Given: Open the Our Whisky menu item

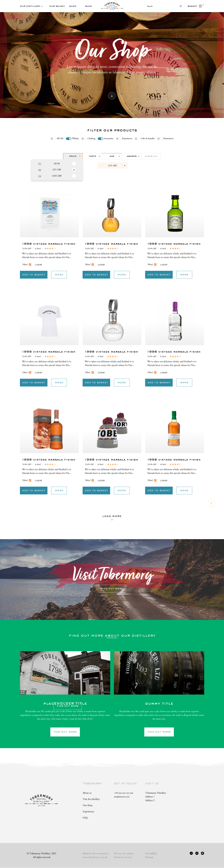Looking at the screenshot, I should (57, 6).
